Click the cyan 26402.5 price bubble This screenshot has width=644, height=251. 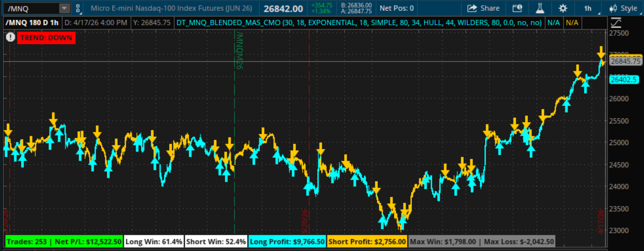coord(624,80)
